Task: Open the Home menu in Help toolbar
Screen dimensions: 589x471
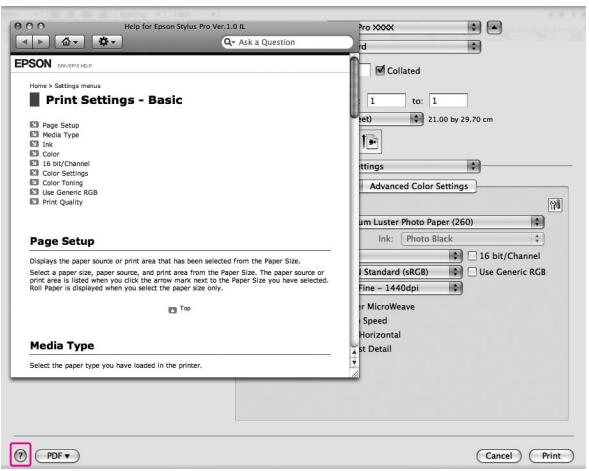Action: click(x=69, y=42)
